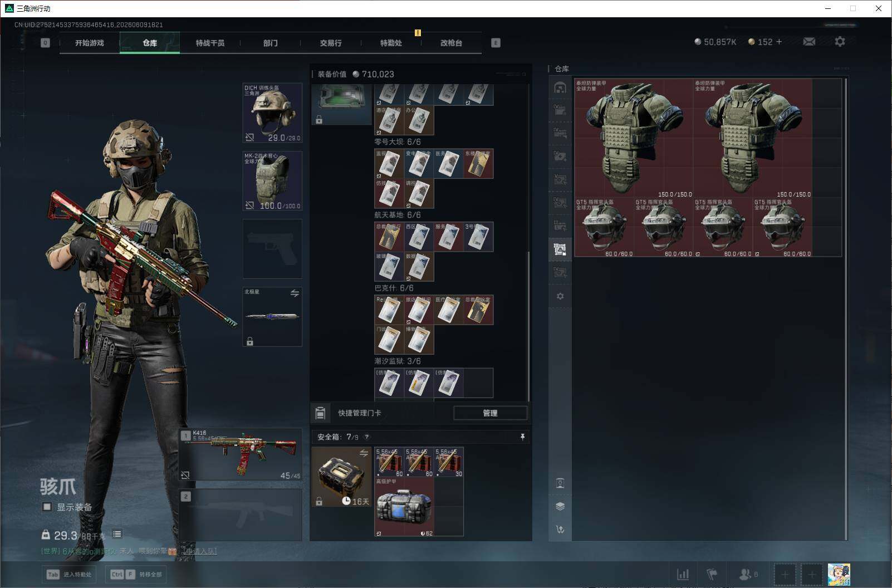
Task: Click the 29.3 carry weight value
Action: tap(65, 535)
